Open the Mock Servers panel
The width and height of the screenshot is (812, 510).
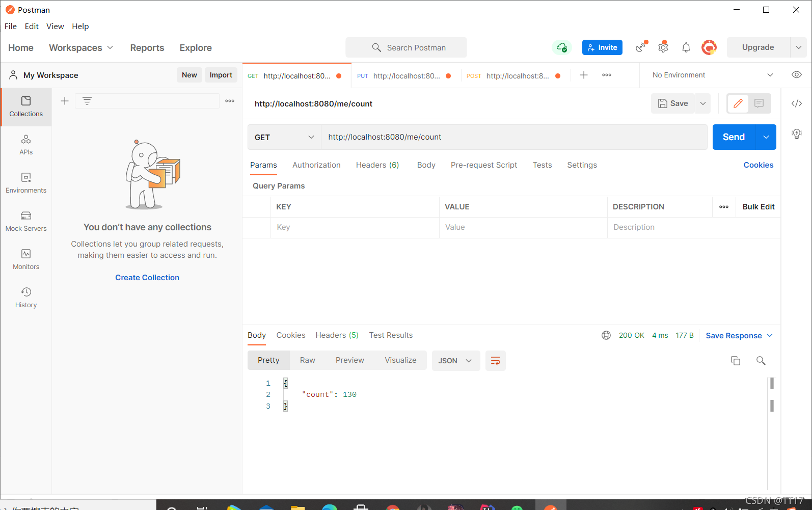tap(26, 222)
